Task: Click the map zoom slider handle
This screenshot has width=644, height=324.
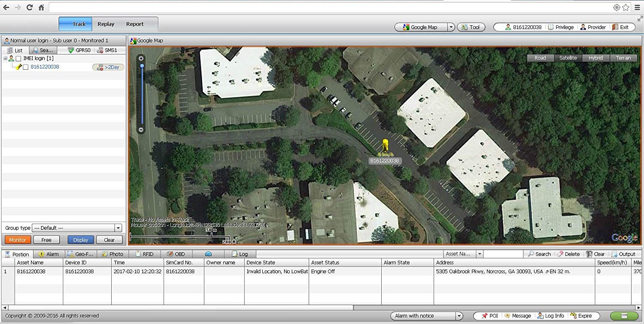Action: 142,66
